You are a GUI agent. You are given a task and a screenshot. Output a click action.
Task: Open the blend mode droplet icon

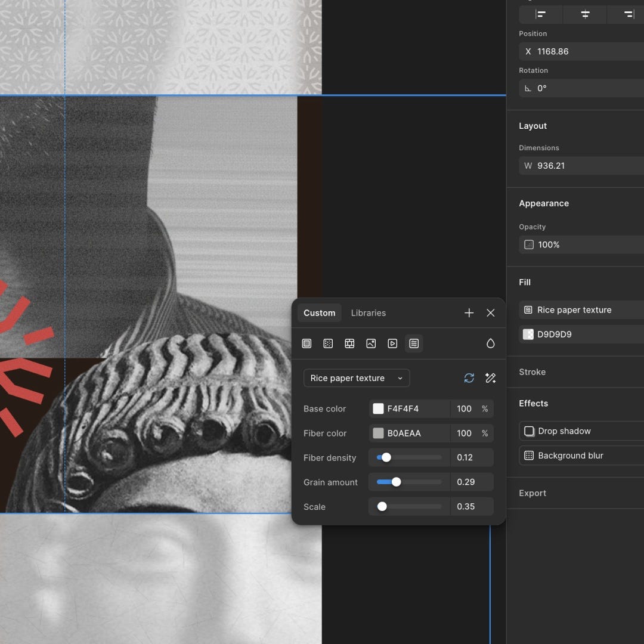[x=490, y=343]
